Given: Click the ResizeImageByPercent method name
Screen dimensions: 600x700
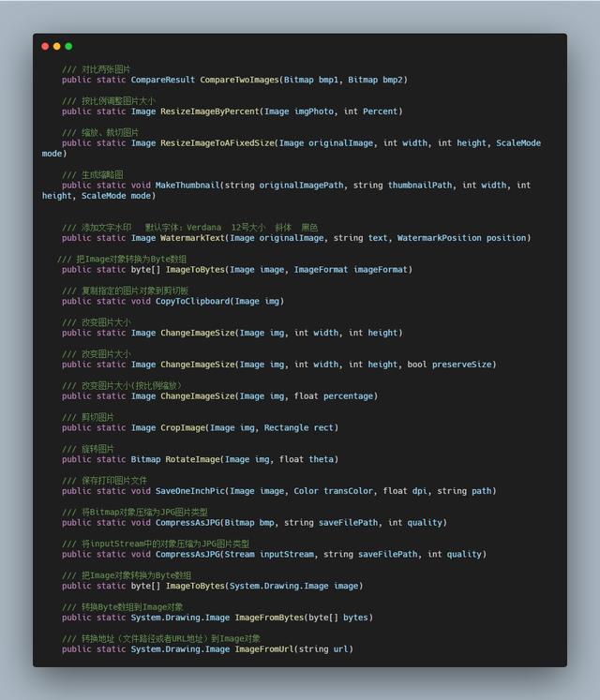Looking at the screenshot, I should point(210,112).
